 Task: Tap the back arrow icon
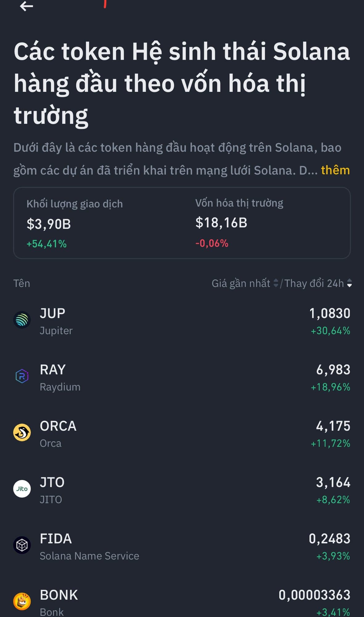(27, 6)
